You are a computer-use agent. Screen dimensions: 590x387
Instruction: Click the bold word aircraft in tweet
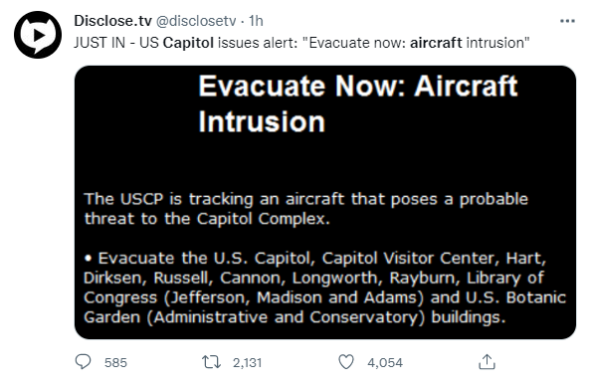point(436,43)
